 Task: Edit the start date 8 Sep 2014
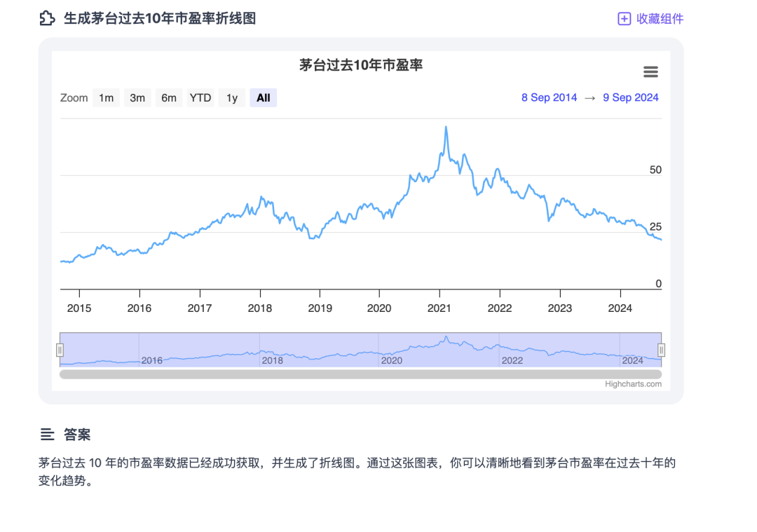[x=549, y=97]
